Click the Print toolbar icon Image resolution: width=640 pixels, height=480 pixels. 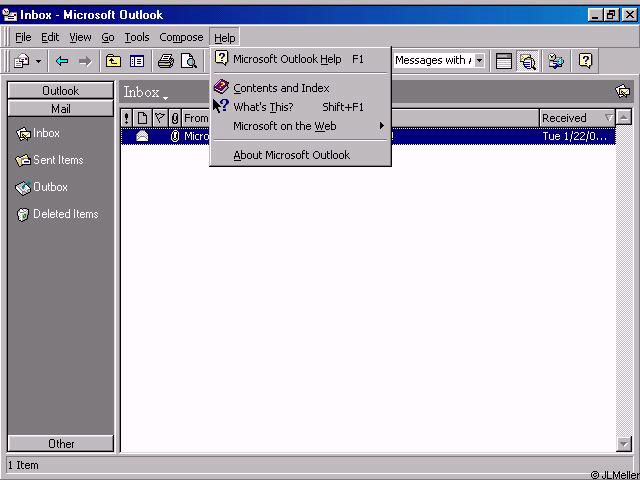click(166, 61)
